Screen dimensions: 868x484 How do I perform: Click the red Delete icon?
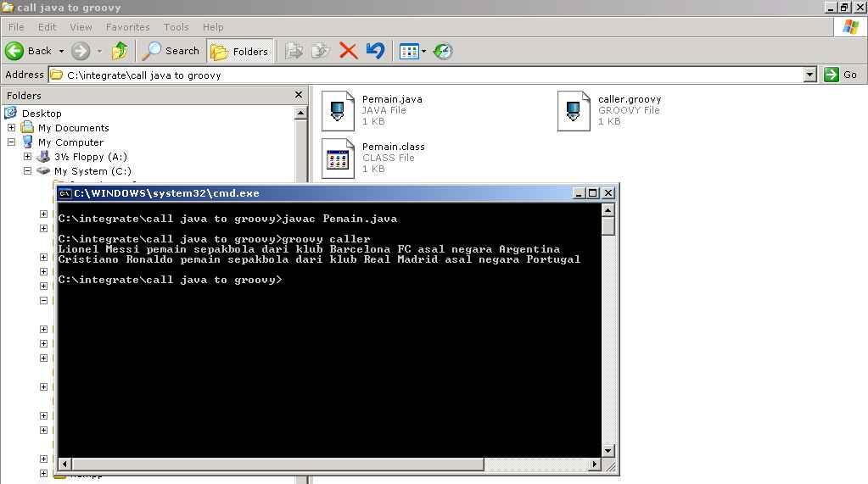(x=348, y=51)
